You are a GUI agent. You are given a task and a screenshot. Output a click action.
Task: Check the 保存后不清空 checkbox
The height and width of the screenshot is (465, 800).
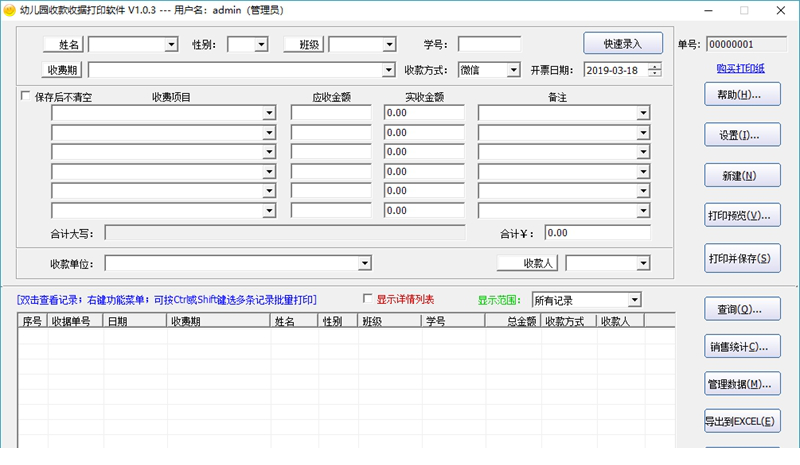pyautogui.click(x=26, y=97)
